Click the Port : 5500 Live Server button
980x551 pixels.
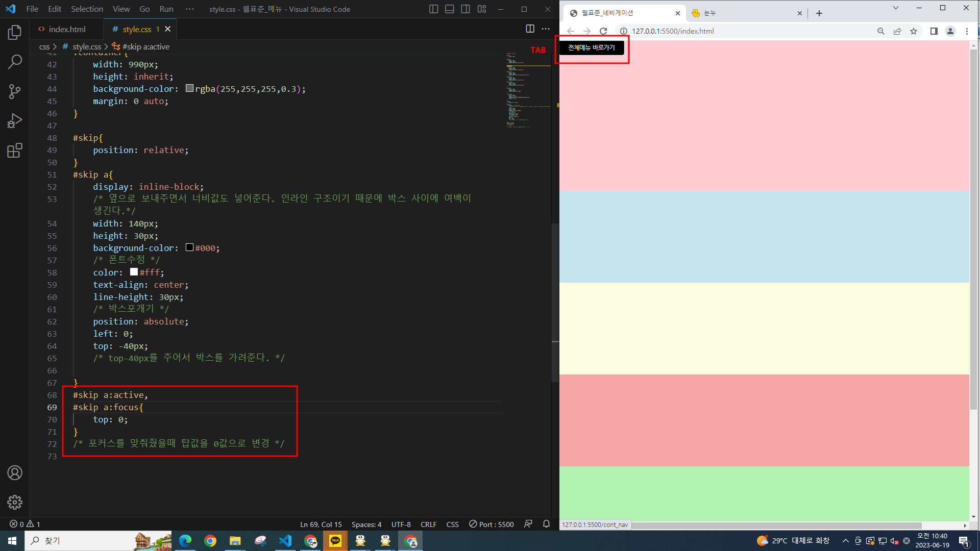491,524
